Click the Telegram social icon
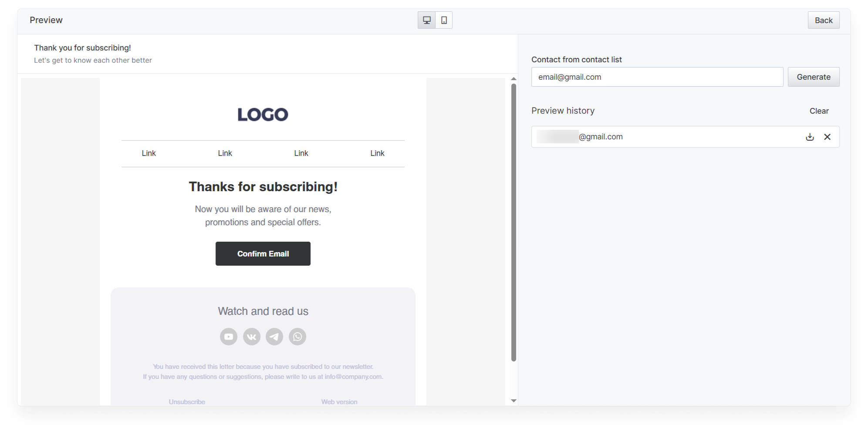 tap(274, 337)
